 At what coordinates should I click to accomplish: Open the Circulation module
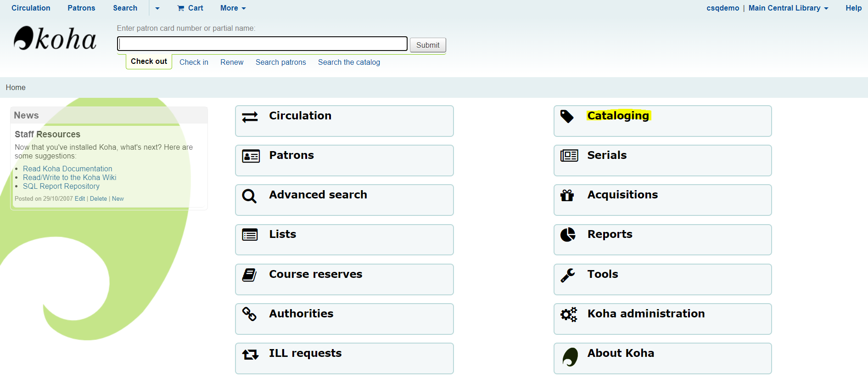point(344,121)
